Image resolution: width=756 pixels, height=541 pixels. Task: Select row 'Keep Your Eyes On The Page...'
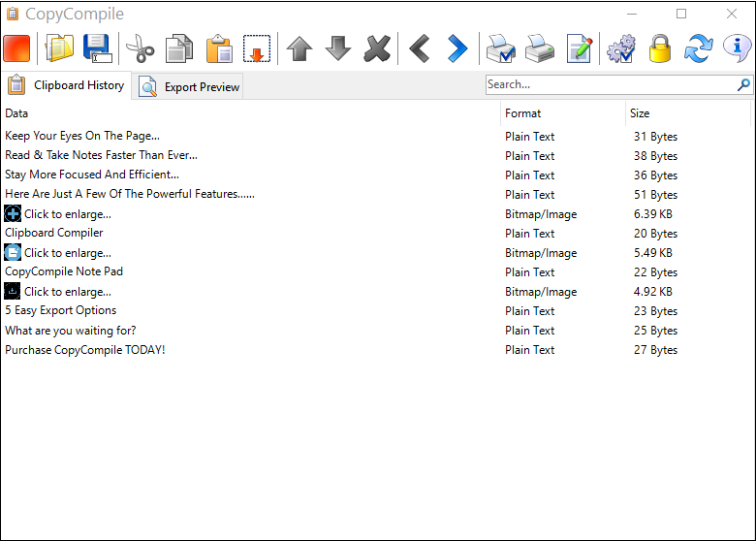pyautogui.click(x=376, y=136)
